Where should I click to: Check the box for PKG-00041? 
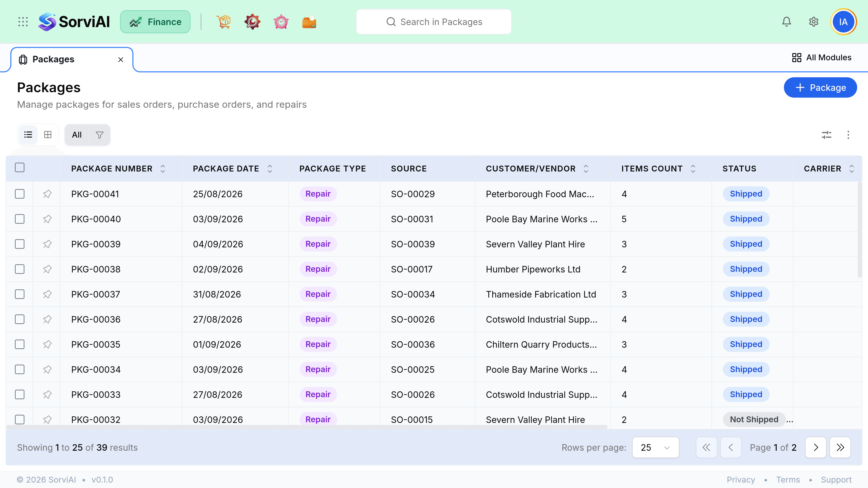20,194
